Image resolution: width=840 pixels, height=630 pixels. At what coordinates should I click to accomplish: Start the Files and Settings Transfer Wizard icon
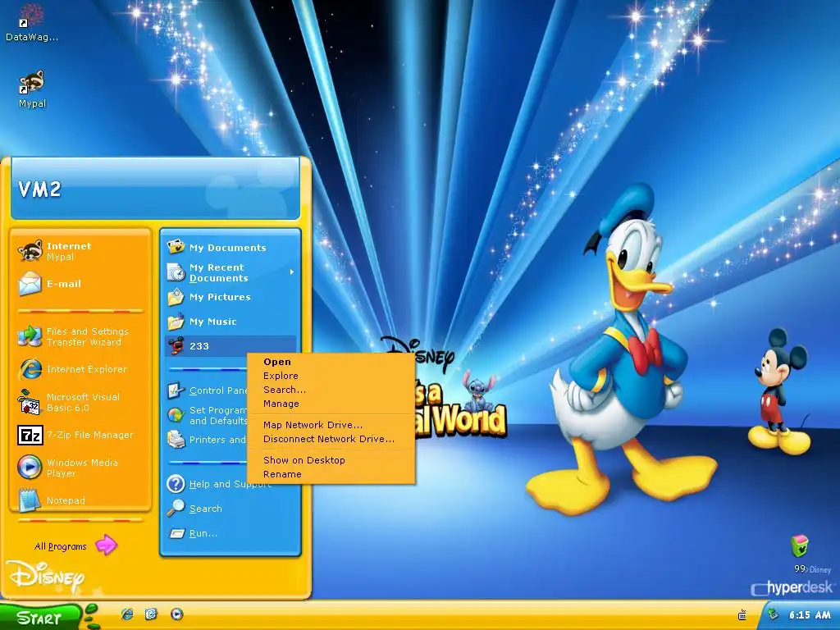click(30, 336)
